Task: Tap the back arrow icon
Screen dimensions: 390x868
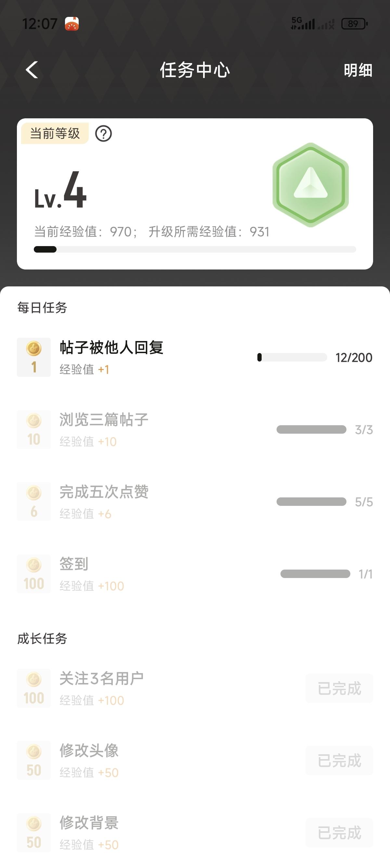Action: coord(32,70)
